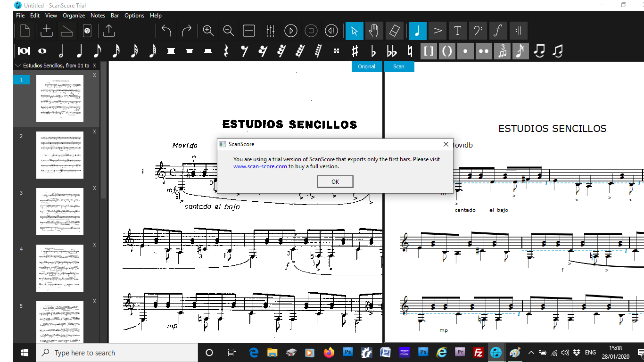Toggle the dotted note option
The image size is (644, 362).
(x=465, y=51)
